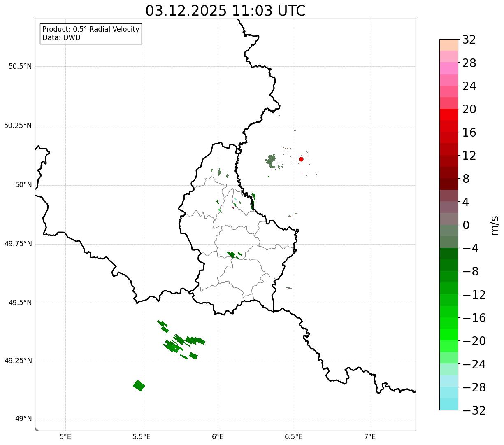Click the colorbar tick label −8
Viewport: 504px width, 445px height.
click(470, 271)
